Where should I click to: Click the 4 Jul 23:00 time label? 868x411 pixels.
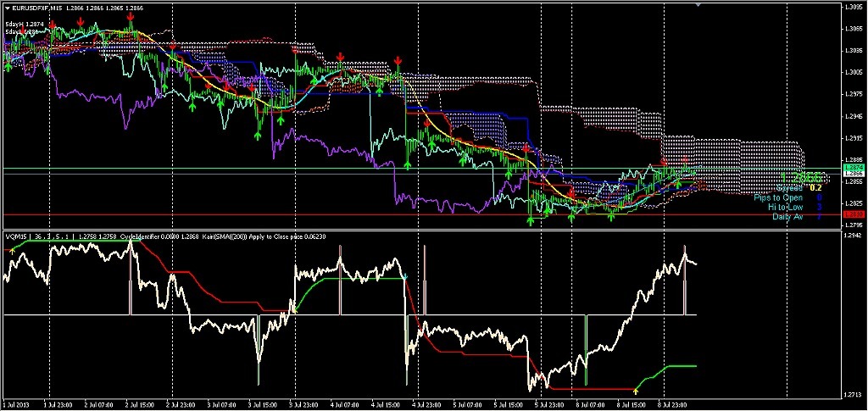pyautogui.click(x=426, y=405)
